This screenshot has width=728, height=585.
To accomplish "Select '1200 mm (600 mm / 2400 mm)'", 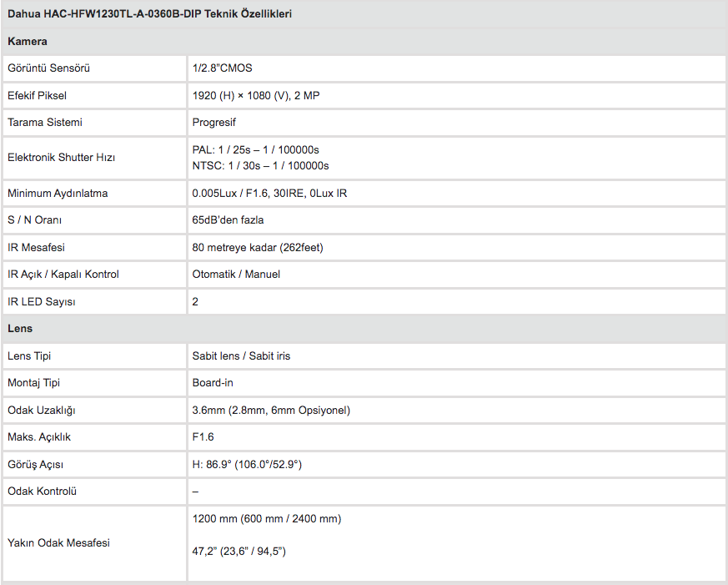I will point(267,519).
